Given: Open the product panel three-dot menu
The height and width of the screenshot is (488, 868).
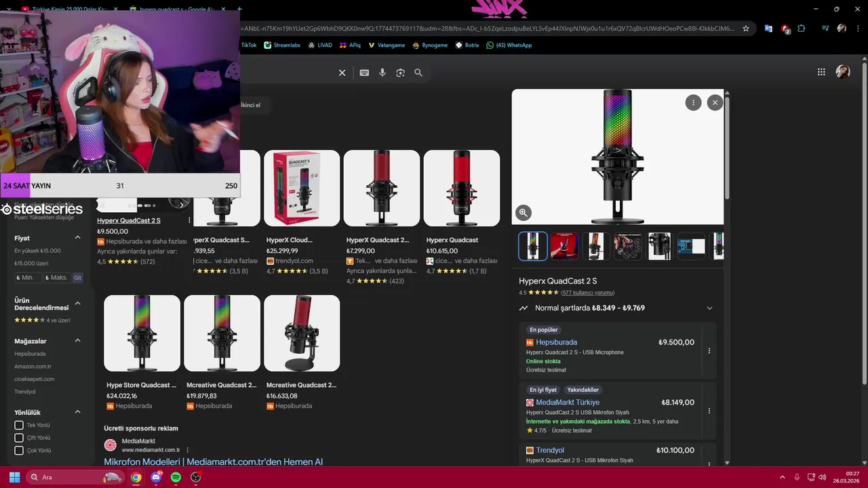Looking at the screenshot, I should (693, 102).
